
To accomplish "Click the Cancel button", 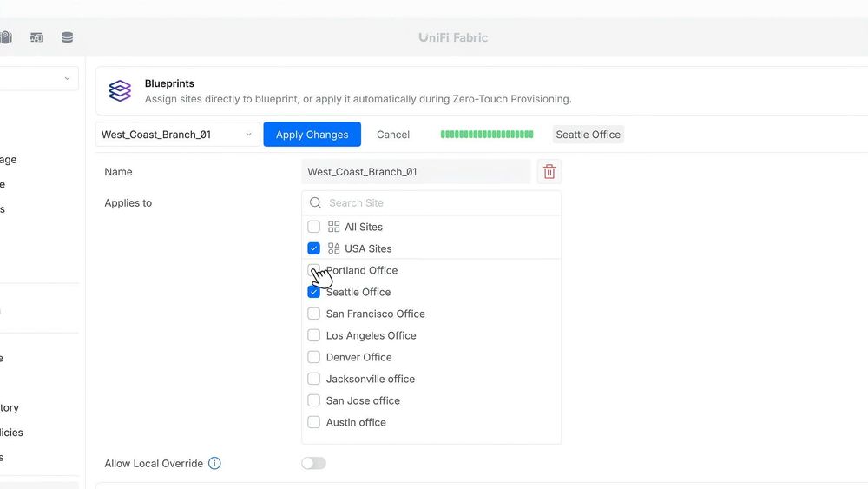I will [393, 135].
